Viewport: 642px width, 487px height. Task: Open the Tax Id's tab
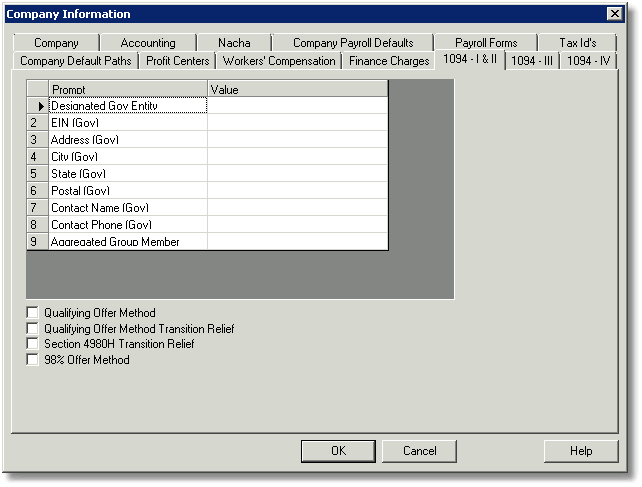(578, 43)
